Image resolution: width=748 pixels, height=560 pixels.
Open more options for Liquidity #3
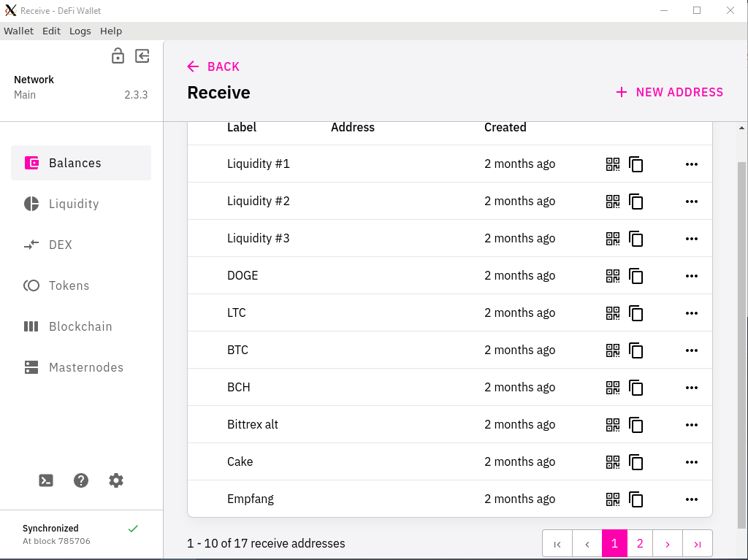coord(691,239)
